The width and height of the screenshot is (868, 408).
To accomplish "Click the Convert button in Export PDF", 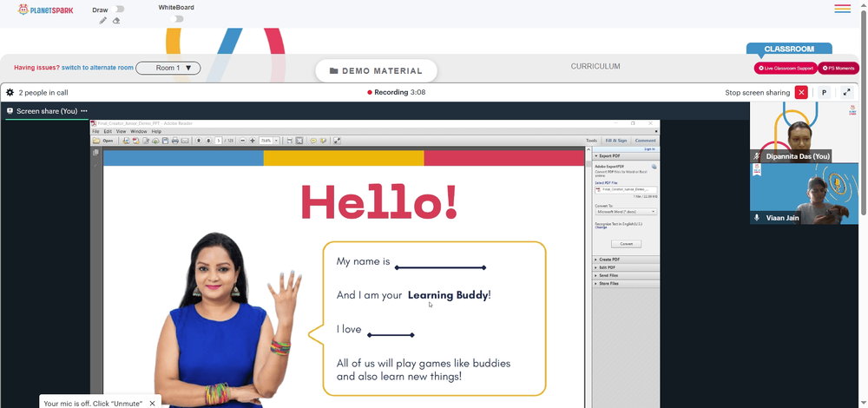I will (x=626, y=244).
